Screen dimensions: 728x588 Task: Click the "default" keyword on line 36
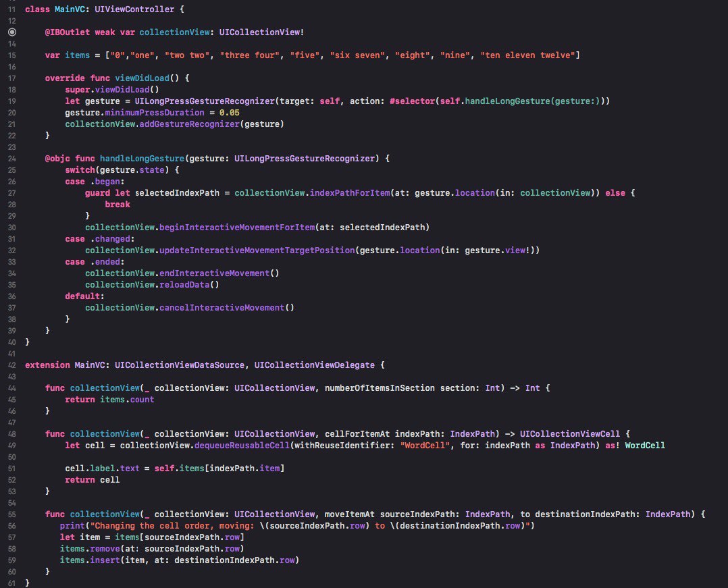point(82,296)
